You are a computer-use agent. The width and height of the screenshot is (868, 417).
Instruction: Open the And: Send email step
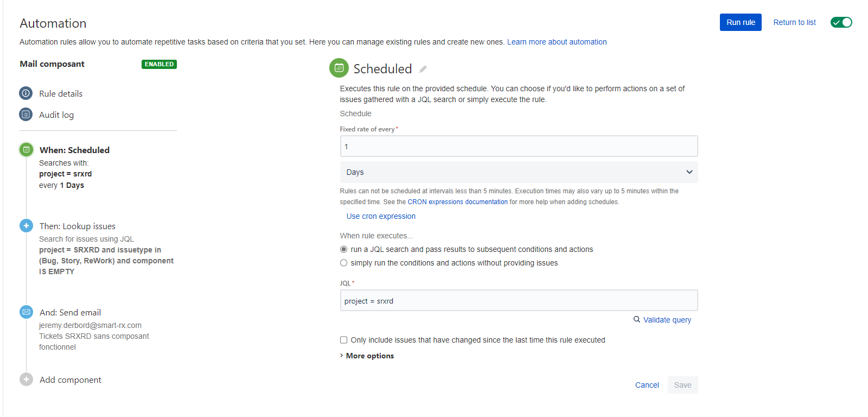click(71, 312)
